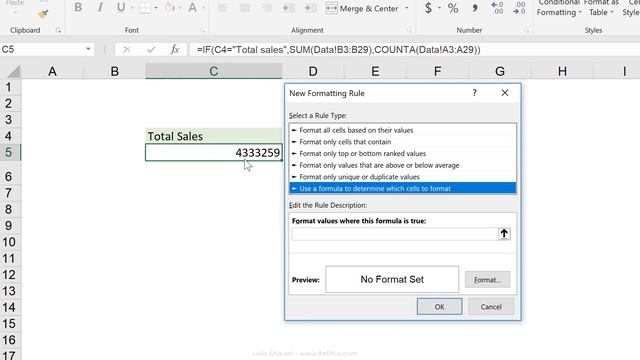
Task: Click the Total Sales cell
Action: pyautogui.click(x=213, y=136)
